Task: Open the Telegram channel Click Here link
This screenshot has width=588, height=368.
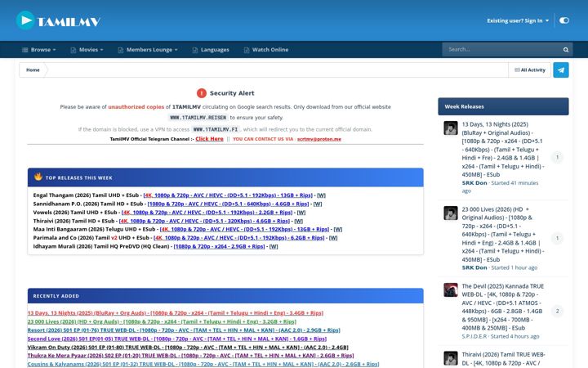Action: [x=209, y=139]
